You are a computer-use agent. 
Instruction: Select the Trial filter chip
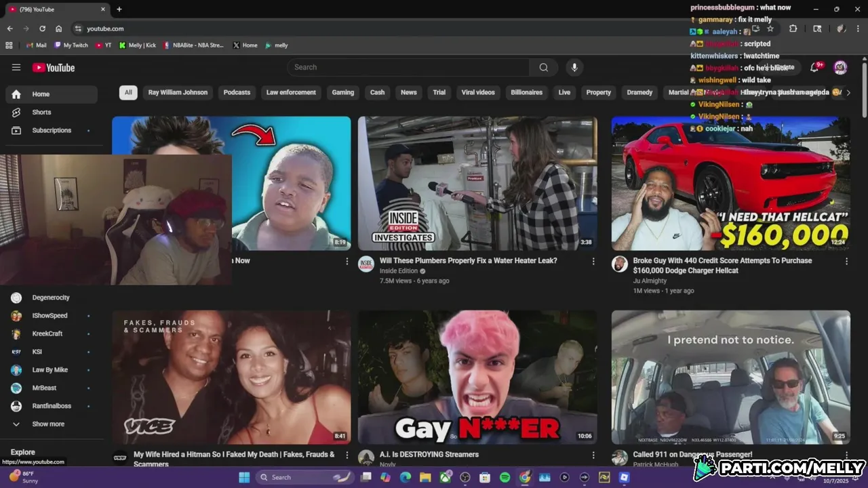[439, 92]
